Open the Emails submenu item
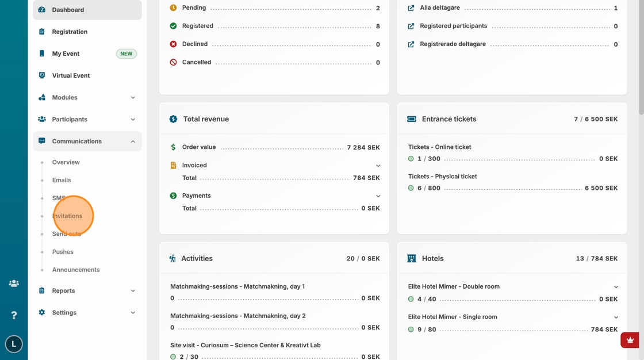The width and height of the screenshot is (644, 360). 62,180
